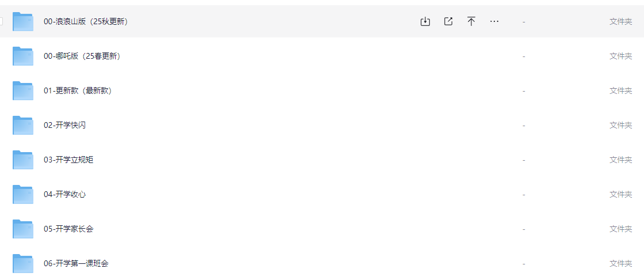
Task: Click the pin-to-top arrow icon
Action: pos(471,21)
